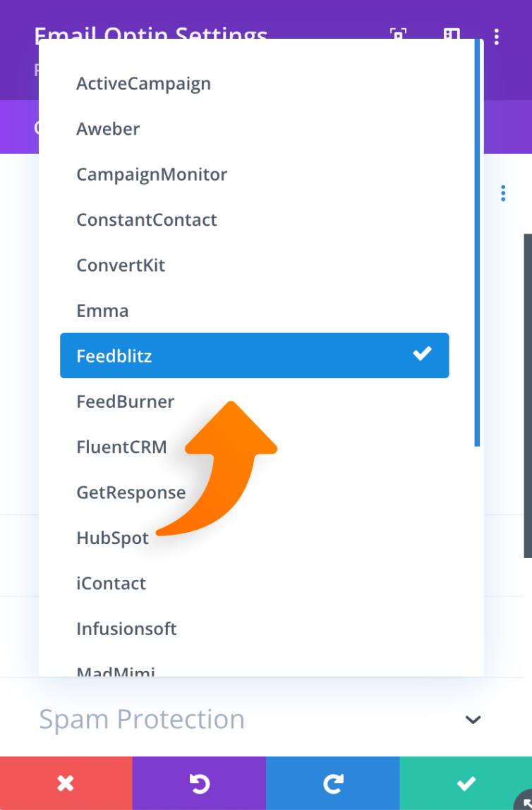Expand the Spam Protection section

click(x=141, y=720)
